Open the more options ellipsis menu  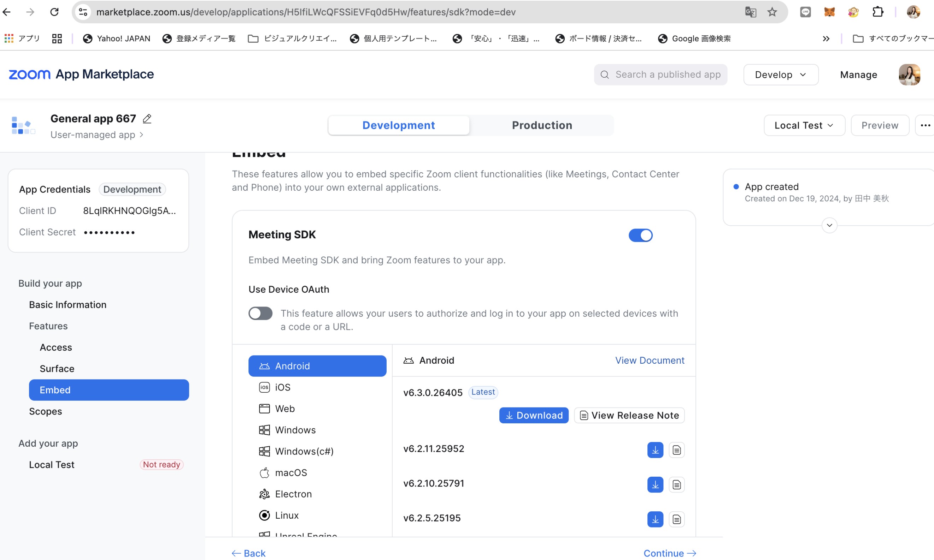coord(925,125)
